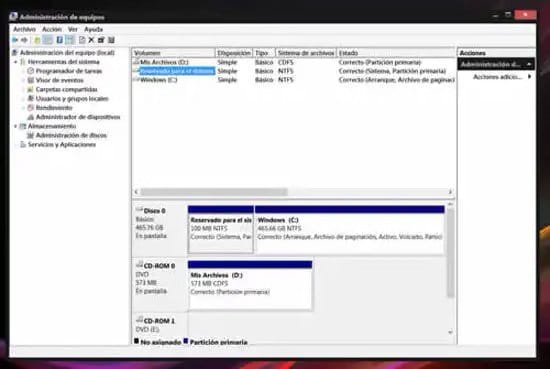Image resolution: width=550 pixels, height=369 pixels.
Task: Click the Administración de discos icon
Action: click(x=31, y=135)
